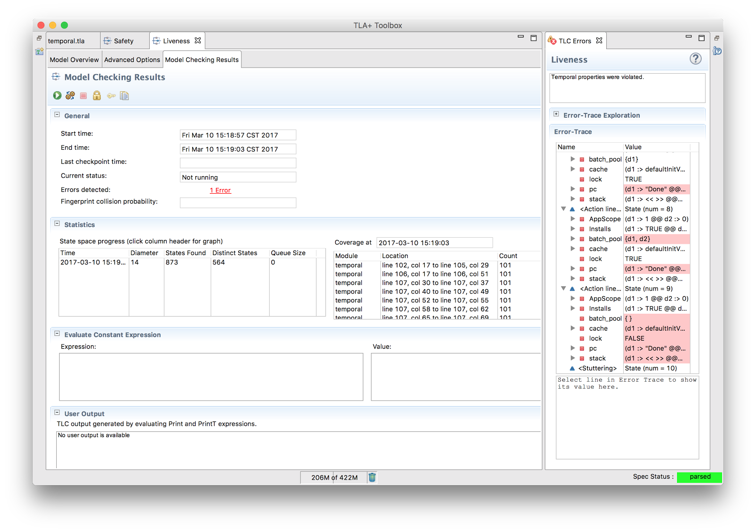Click the End time field
The image size is (756, 532).
coord(238,149)
